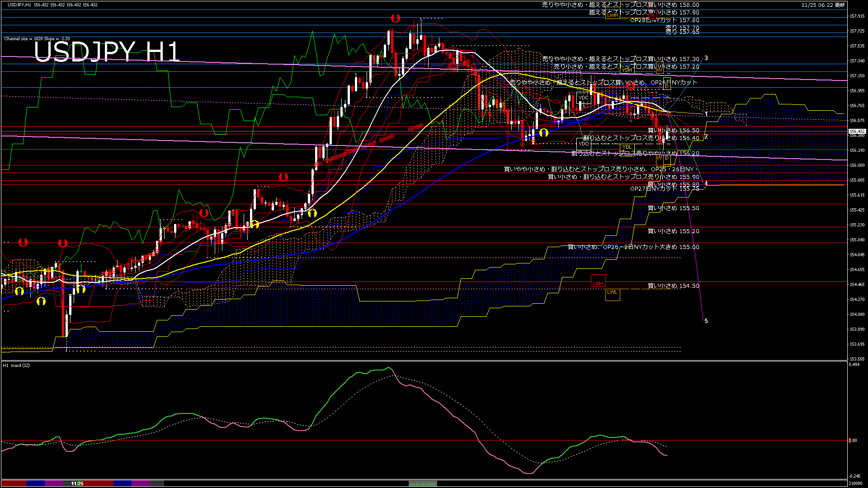Image resolution: width=868 pixels, height=488 pixels.
Task: Click the "11/25" date segment on the bottom bar
Action: (78, 483)
